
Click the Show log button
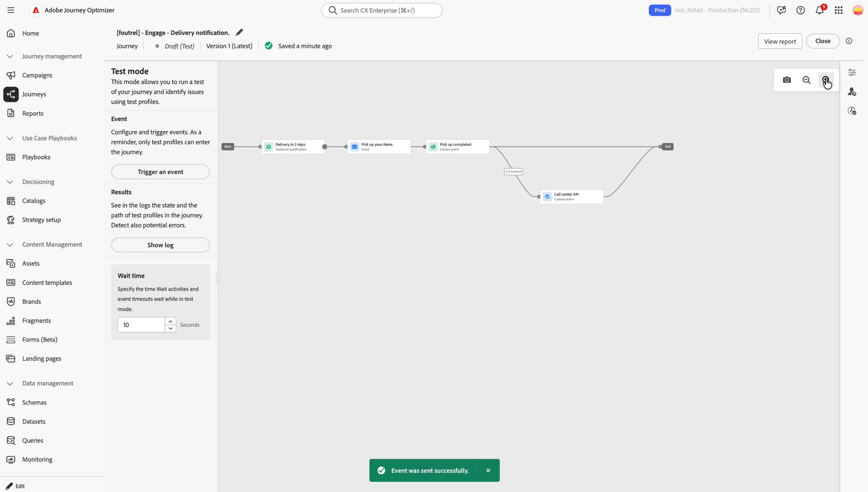tap(160, 245)
